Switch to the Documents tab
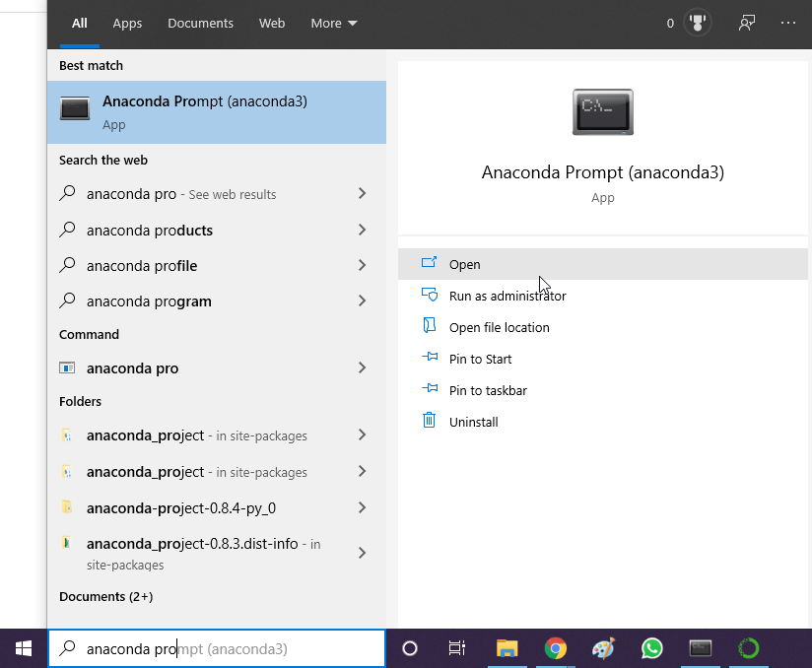Image resolution: width=812 pixels, height=668 pixels. pos(200,23)
